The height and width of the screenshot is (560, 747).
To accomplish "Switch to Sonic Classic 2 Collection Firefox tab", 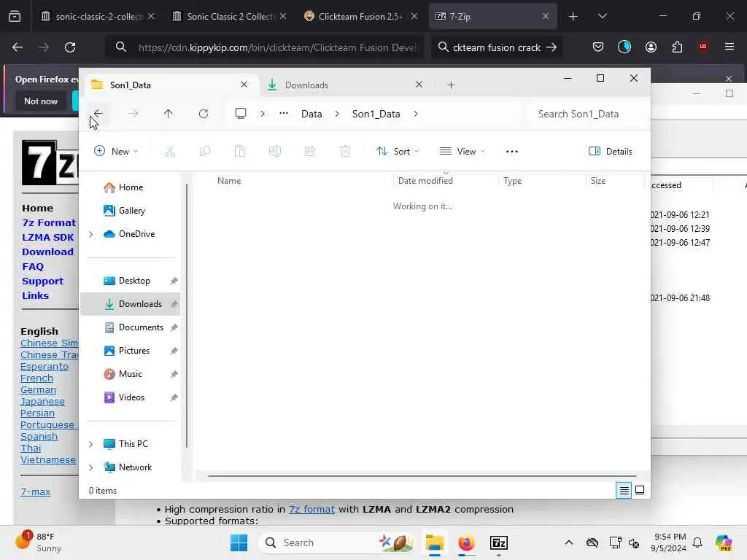I will [x=231, y=16].
